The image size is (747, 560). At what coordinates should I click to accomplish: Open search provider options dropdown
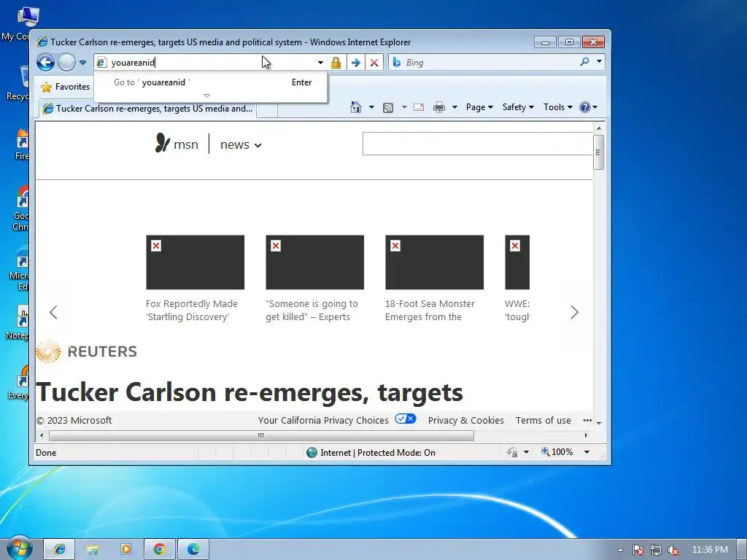coord(600,61)
